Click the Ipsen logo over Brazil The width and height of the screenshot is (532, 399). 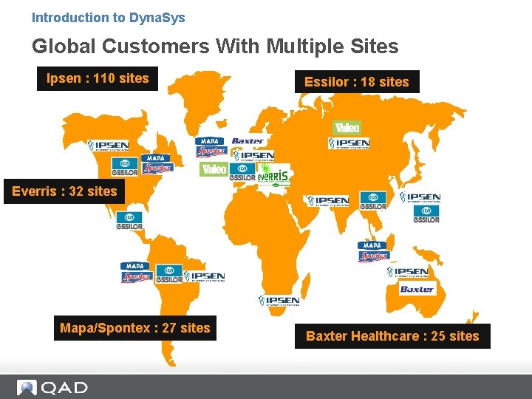(x=204, y=276)
